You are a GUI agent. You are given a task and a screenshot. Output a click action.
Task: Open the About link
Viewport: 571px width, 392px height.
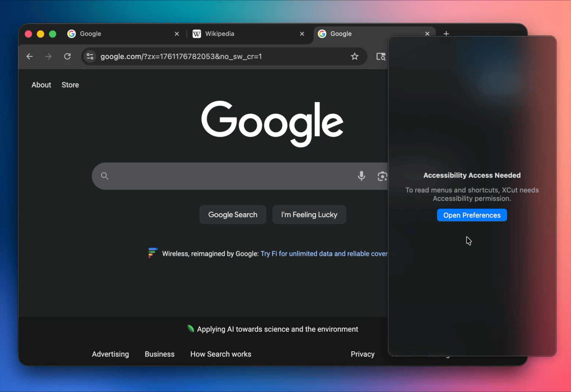41,85
